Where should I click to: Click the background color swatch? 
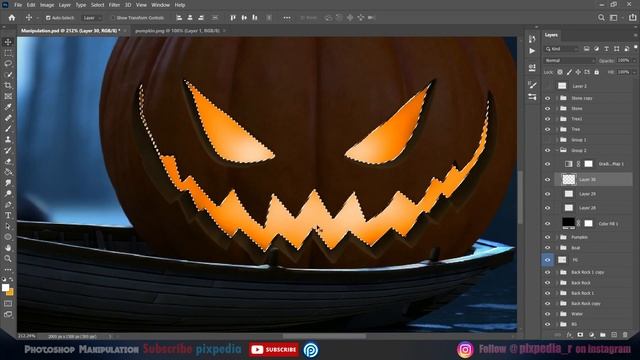10,292
